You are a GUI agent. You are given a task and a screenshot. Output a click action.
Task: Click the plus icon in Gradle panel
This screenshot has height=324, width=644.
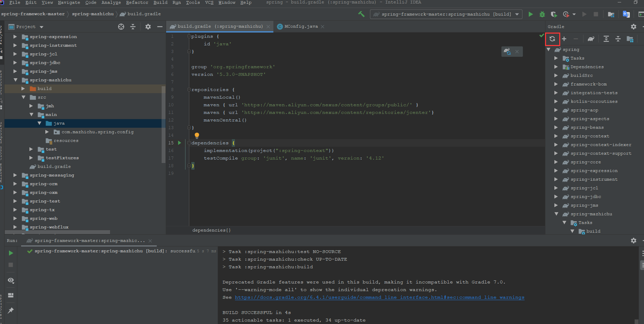click(564, 39)
